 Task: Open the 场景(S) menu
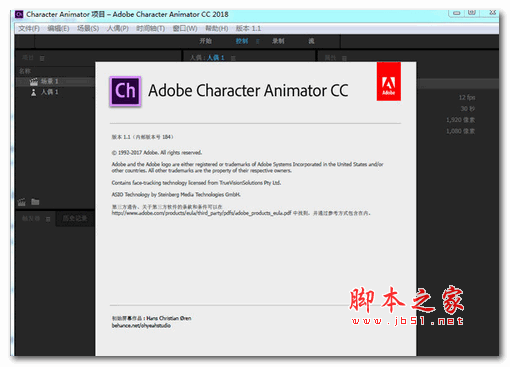click(88, 28)
